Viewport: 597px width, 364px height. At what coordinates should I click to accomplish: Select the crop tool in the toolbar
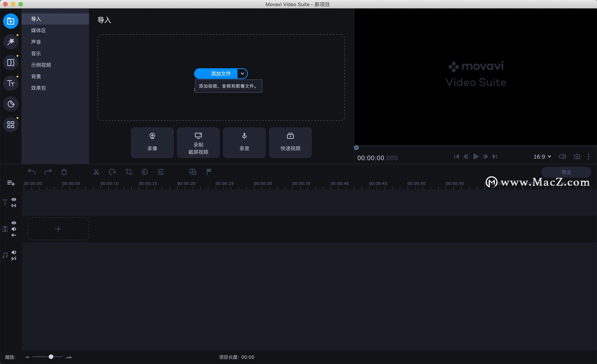click(129, 172)
